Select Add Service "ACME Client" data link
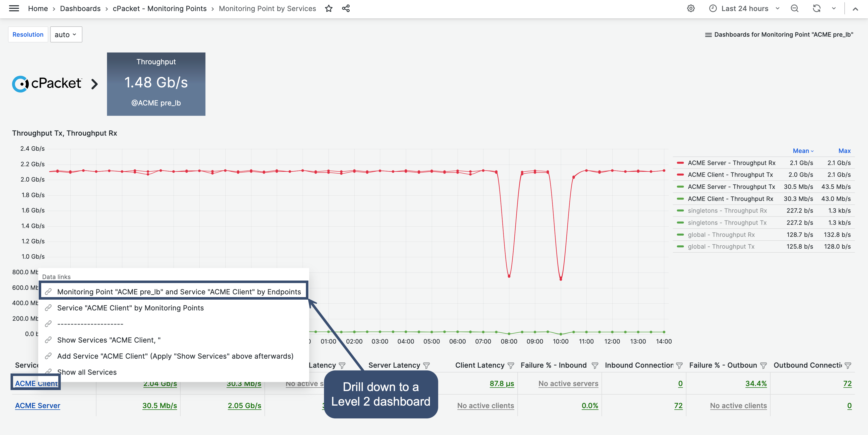 tap(174, 356)
